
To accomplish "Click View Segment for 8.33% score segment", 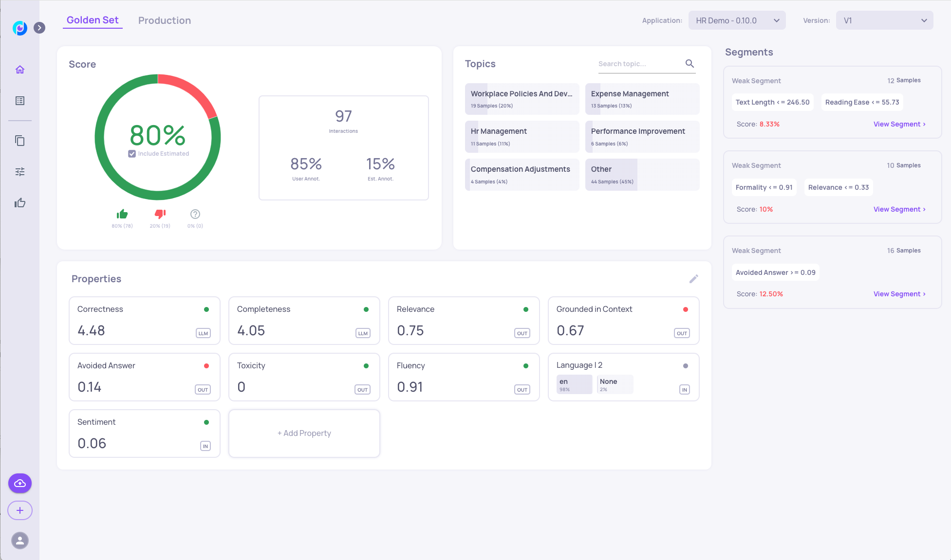I will tap(899, 124).
